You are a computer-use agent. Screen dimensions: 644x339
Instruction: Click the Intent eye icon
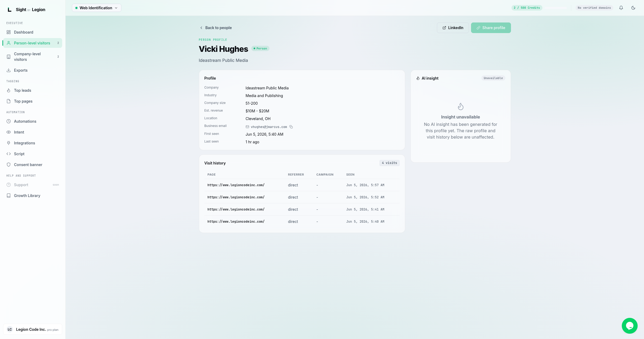click(8, 132)
